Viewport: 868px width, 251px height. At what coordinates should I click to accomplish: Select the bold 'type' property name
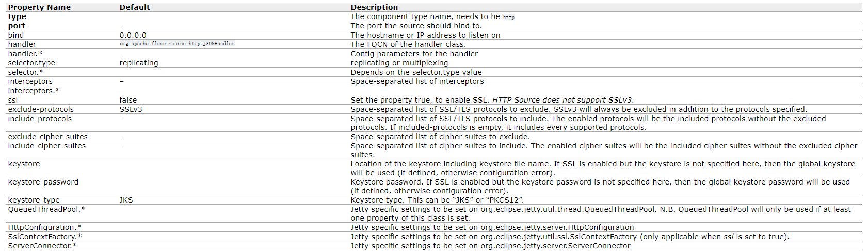(x=17, y=16)
